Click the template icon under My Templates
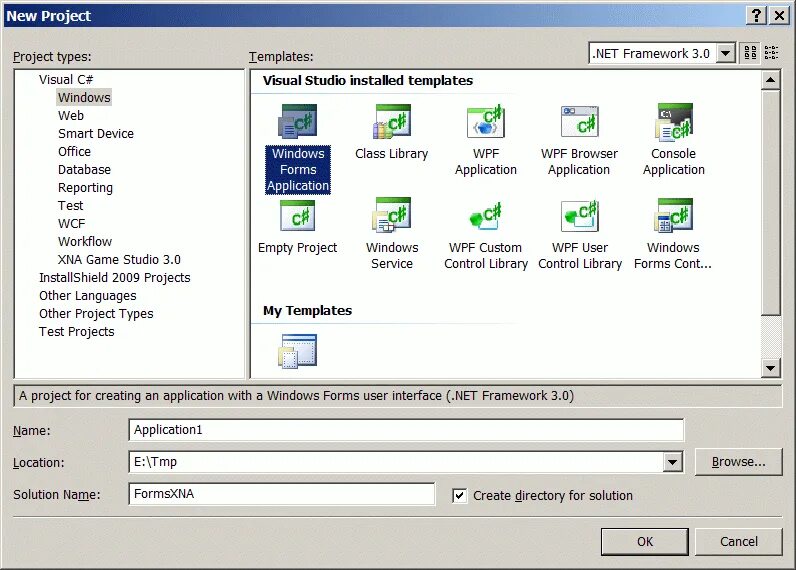This screenshot has width=796, height=570. coord(297,351)
